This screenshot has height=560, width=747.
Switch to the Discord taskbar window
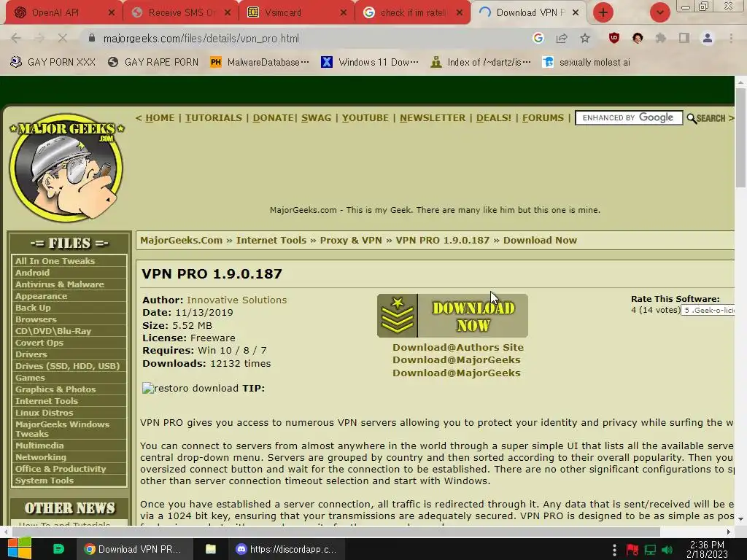(287, 549)
